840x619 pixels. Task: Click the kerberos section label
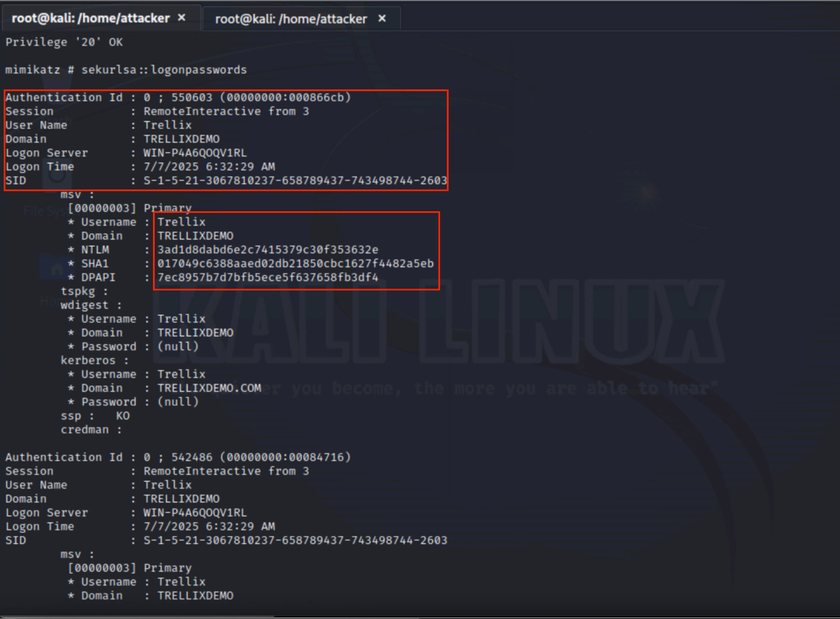pyautogui.click(x=88, y=360)
